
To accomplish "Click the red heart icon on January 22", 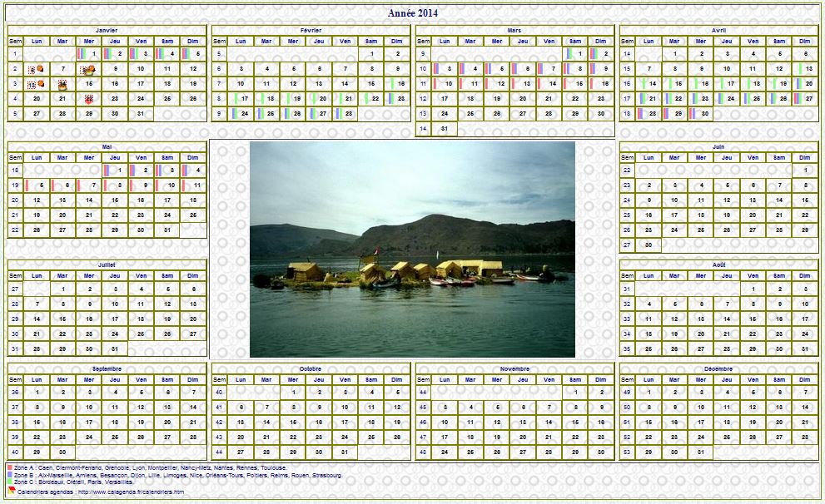I will pyautogui.click(x=88, y=99).
